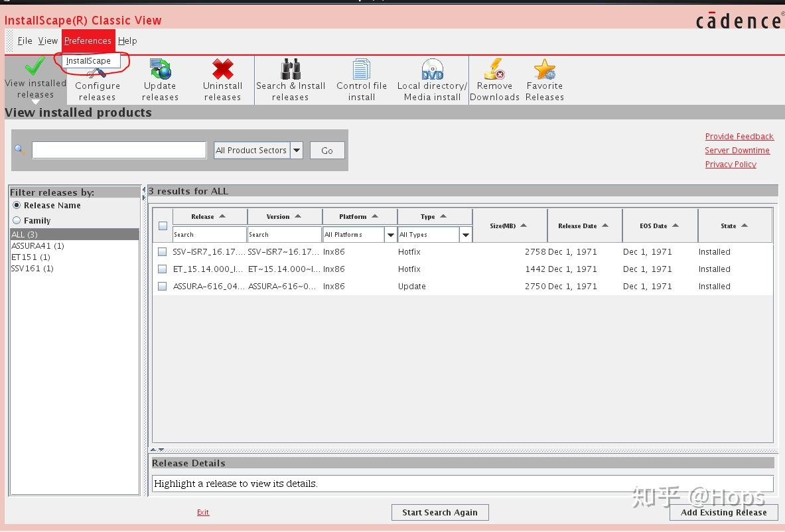Open Favorite Releases star icon

click(544, 69)
